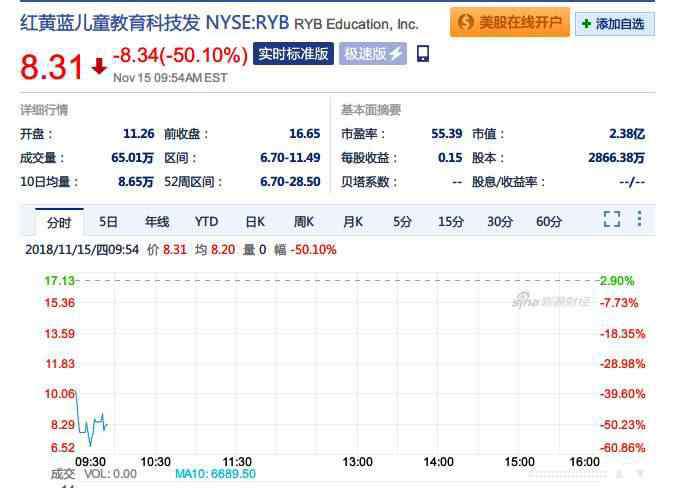Click the 均 8.20 average price readout
The width and height of the screenshot is (677, 488).
pyautogui.click(x=215, y=250)
